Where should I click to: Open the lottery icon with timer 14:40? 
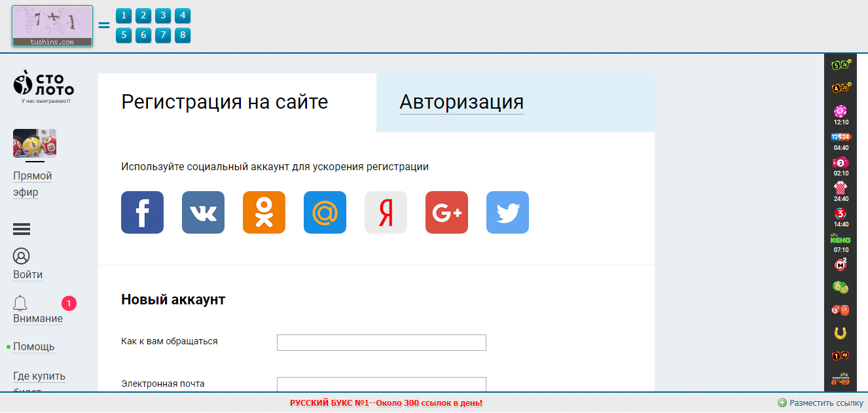[841, 213]
